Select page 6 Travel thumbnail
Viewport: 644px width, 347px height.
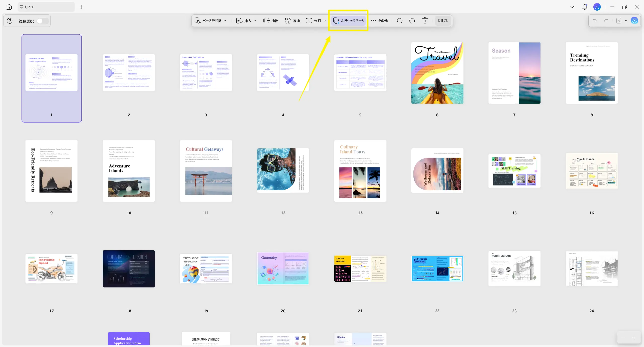point(437,73)
